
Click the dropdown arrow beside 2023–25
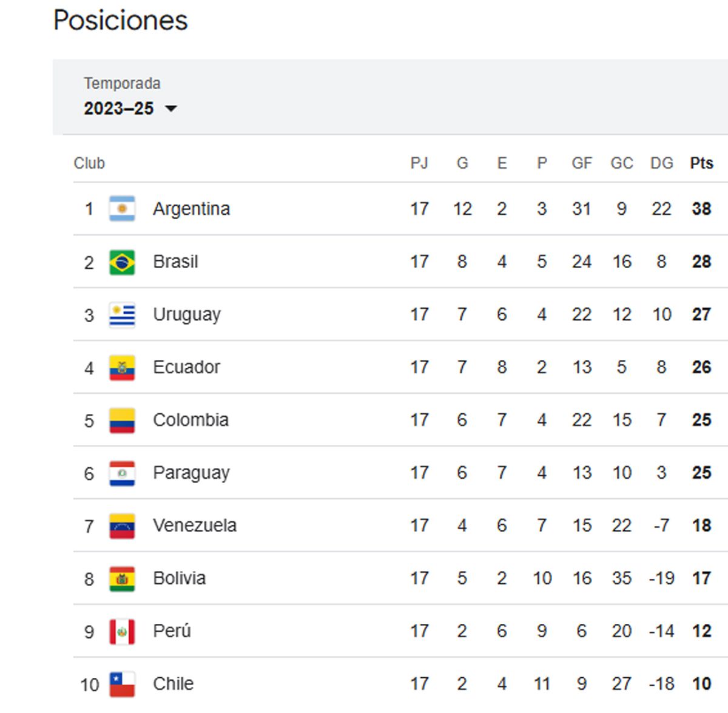[x=171, y=109]
